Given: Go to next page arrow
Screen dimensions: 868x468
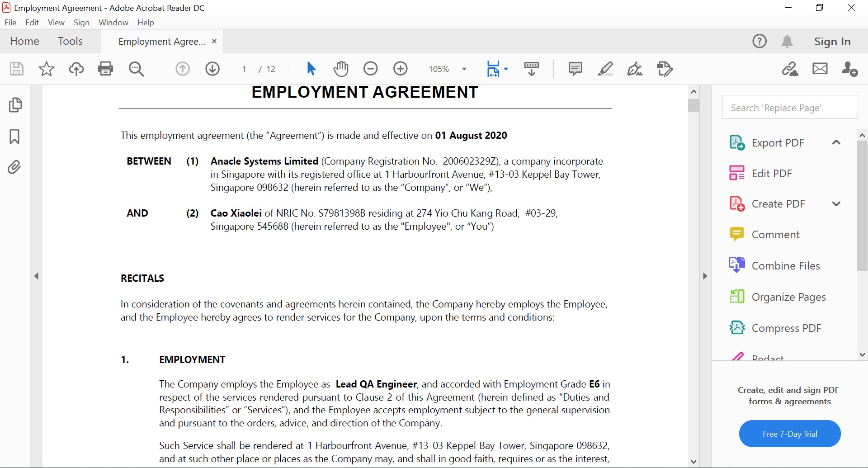Looking at the screenshot, I should pos(212,69).
